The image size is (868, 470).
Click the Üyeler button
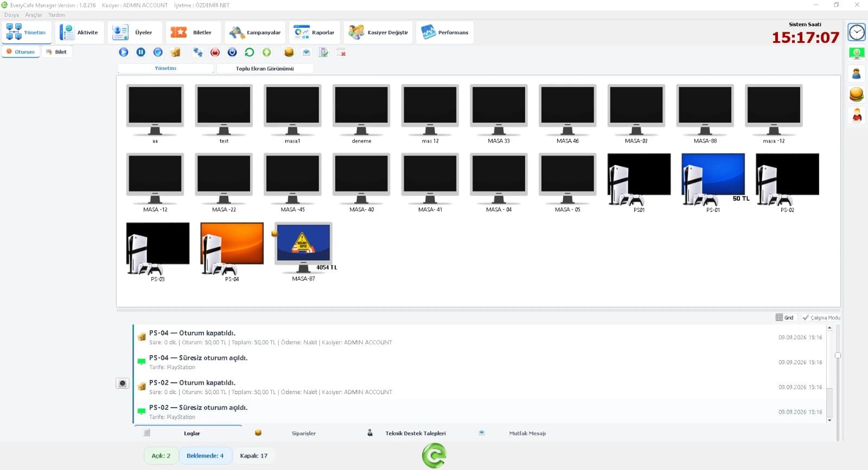coord(135,33)
